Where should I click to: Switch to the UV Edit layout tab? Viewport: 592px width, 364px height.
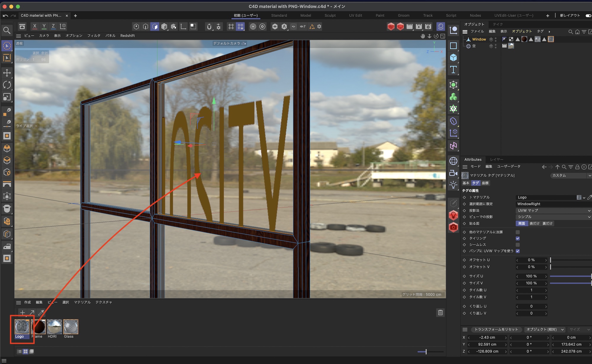coord(355,15)
